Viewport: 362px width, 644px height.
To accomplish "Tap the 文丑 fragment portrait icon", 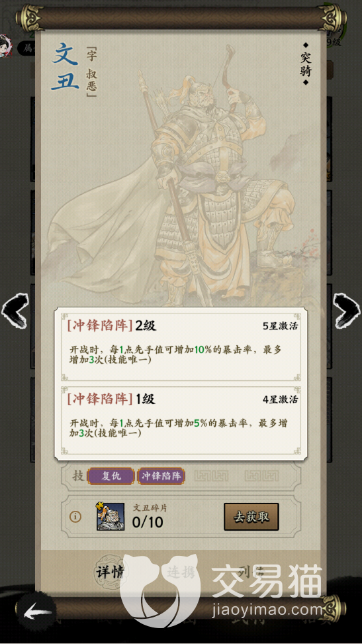I will (x=111, y=516).
